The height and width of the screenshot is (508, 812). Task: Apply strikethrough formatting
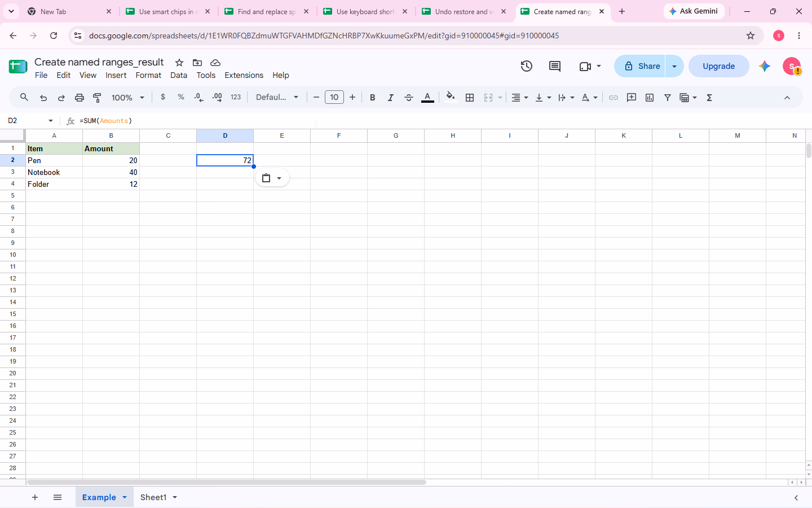click(409, 98)
